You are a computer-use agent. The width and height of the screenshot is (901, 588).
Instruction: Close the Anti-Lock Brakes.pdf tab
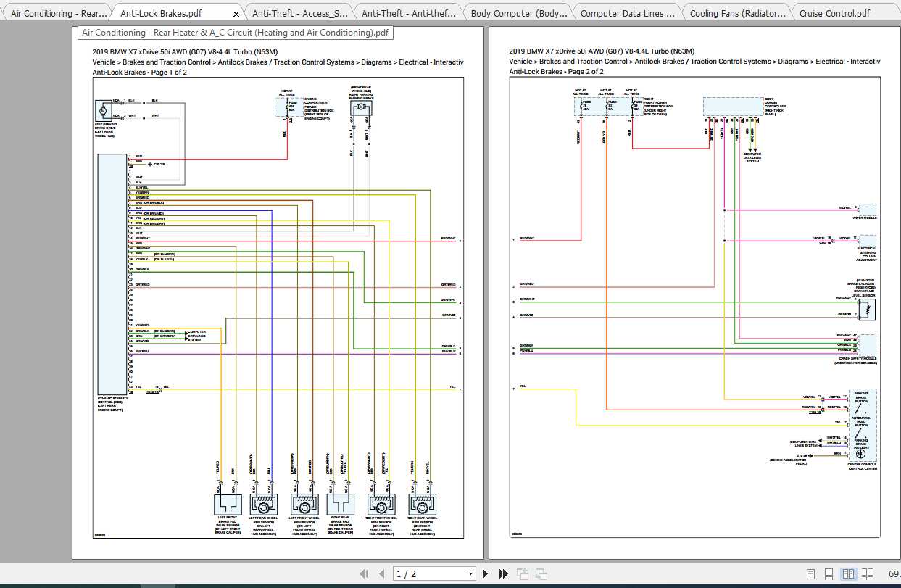click(236, 13)
